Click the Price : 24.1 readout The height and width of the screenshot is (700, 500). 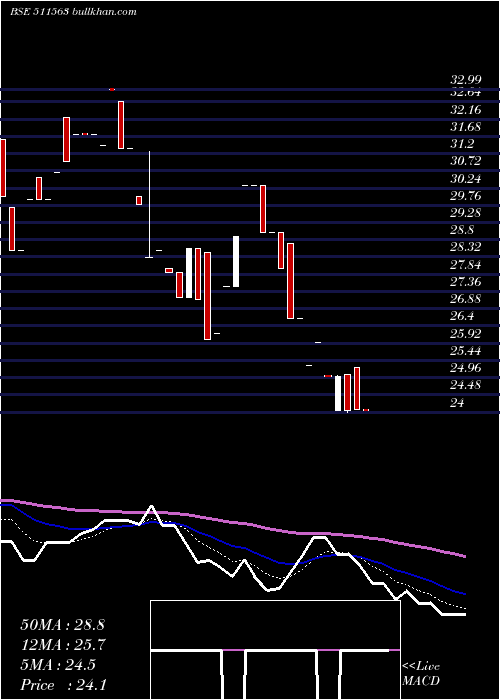pos(63,684)
